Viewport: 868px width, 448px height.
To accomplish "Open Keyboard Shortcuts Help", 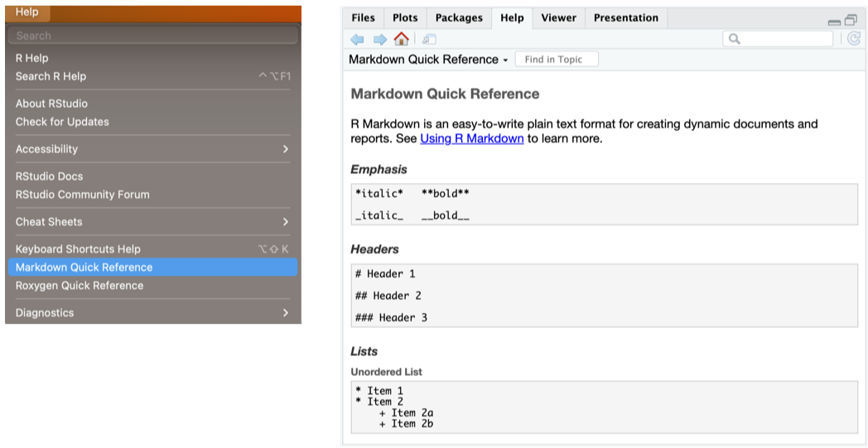I will pos(152,248).
